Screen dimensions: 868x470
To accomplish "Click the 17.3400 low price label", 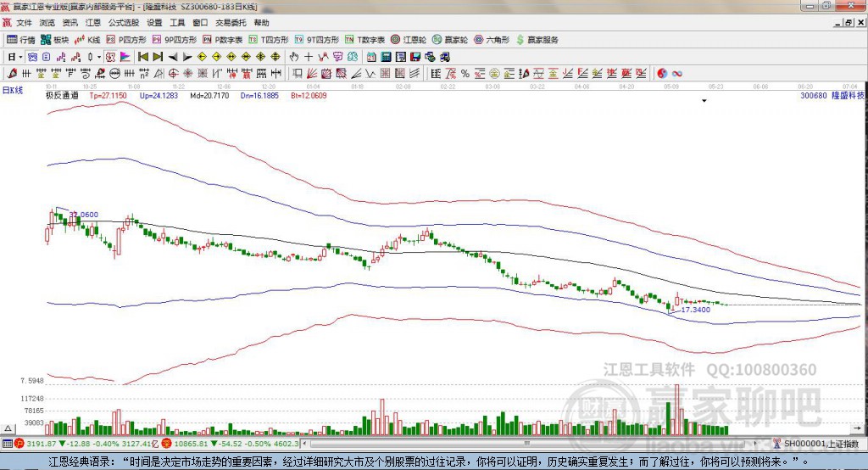I will (x=695, y=310).
